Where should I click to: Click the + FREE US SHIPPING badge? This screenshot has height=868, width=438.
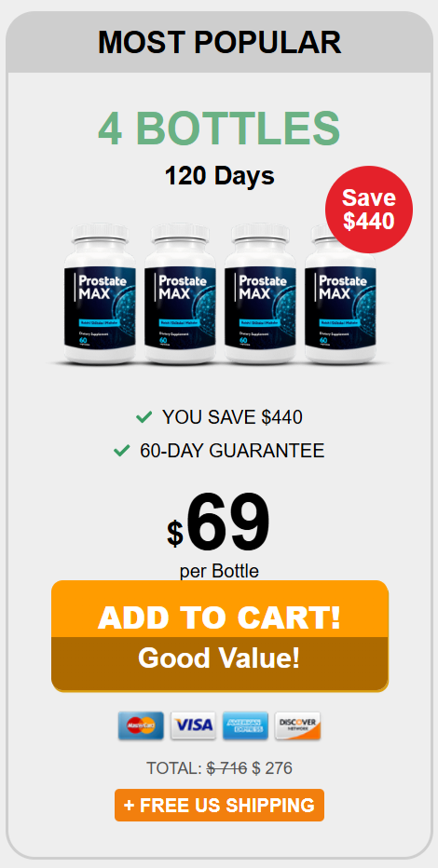pyautogui.click(x=219, y=805)
